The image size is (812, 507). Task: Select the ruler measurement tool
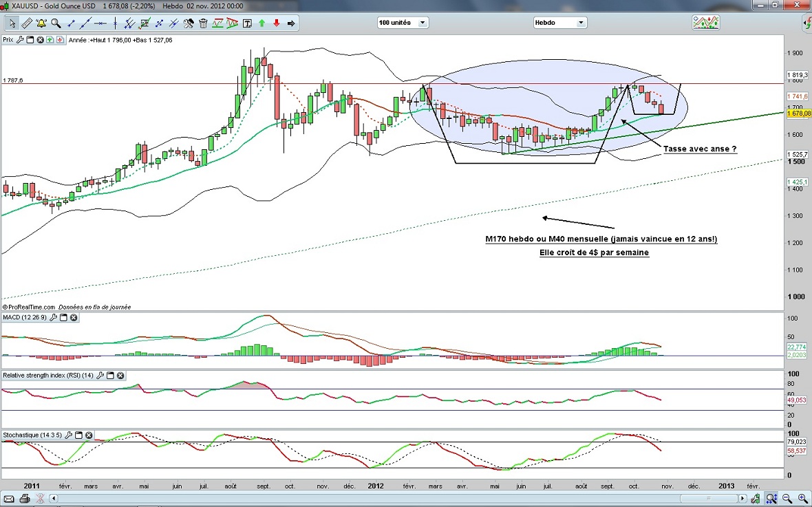pyautogui.click(x=27, y=23)
